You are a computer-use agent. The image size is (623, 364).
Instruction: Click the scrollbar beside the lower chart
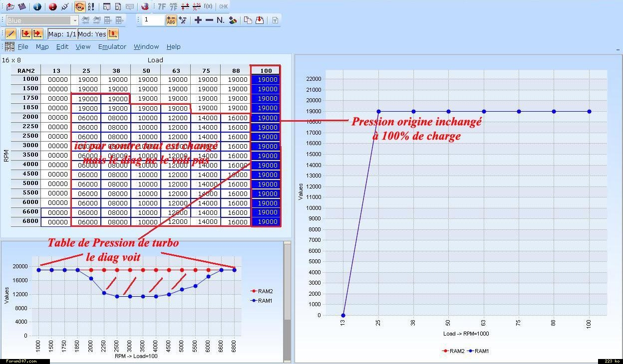287,299
